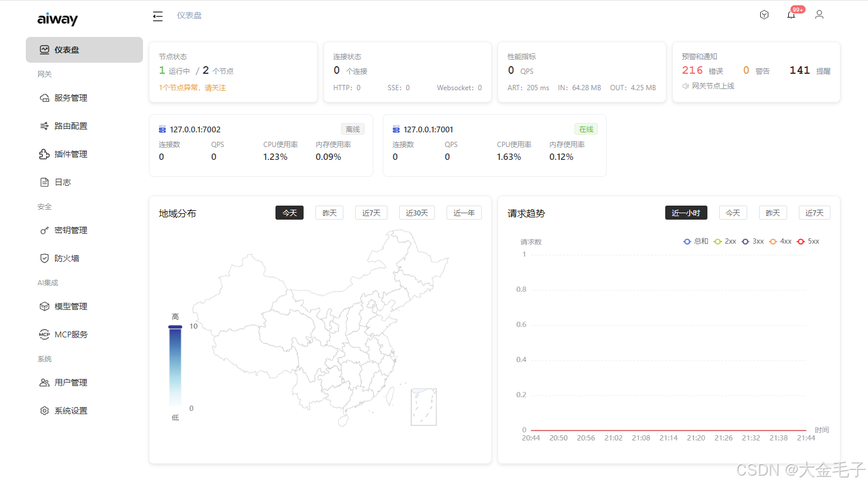Screen dimensions: 868x485
Task: Click the 离线 status tag on node 7002
Action: [353, 129]
